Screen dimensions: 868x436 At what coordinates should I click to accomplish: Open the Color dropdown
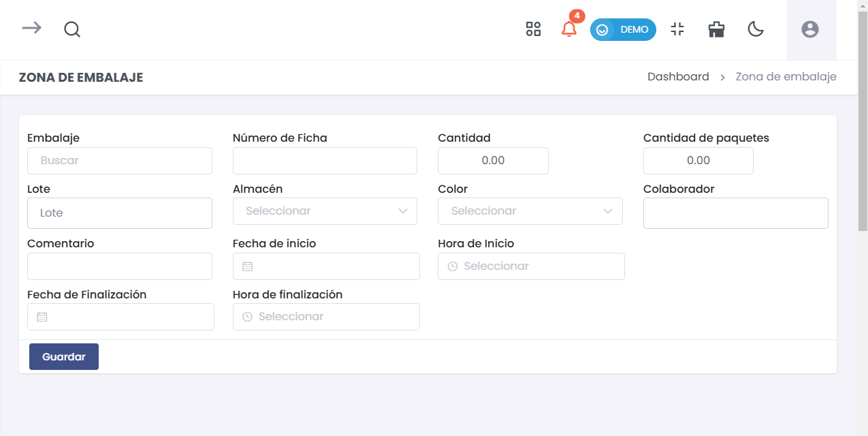pos(530,211)
